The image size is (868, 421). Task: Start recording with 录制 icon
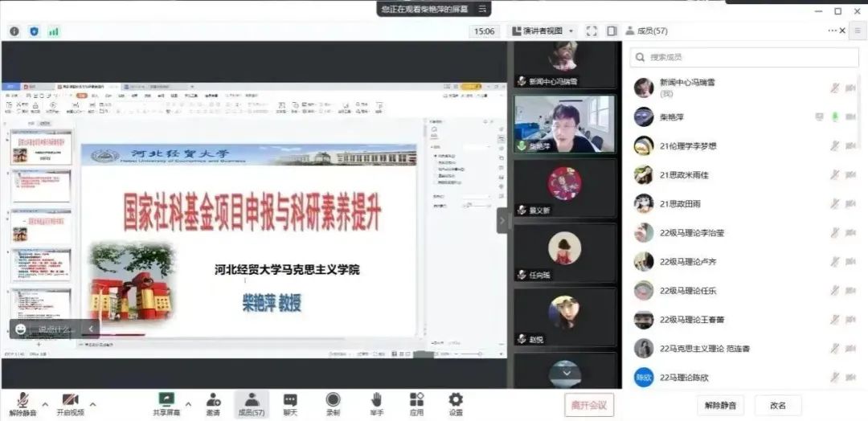[x=333, y=399]
